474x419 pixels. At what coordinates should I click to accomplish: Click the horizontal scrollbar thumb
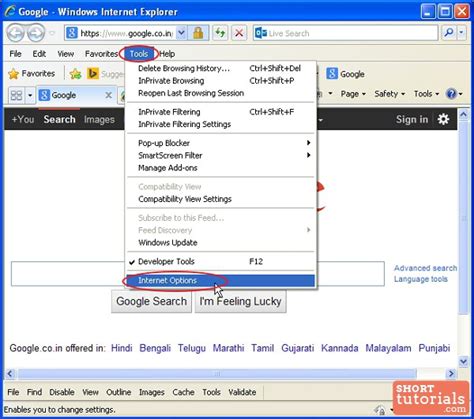coord(217,373)
